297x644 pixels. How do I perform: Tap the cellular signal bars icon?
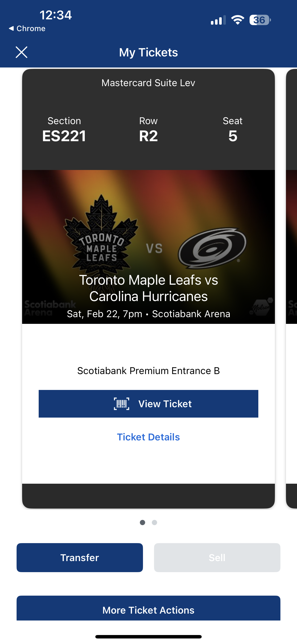coord(218,20)
